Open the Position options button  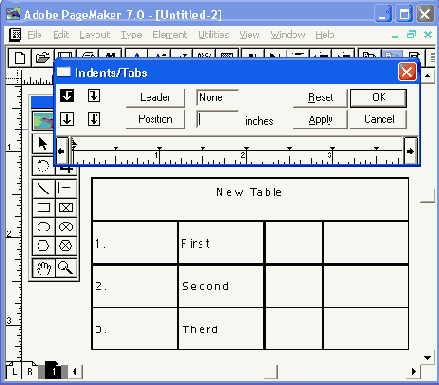(155, 119)
